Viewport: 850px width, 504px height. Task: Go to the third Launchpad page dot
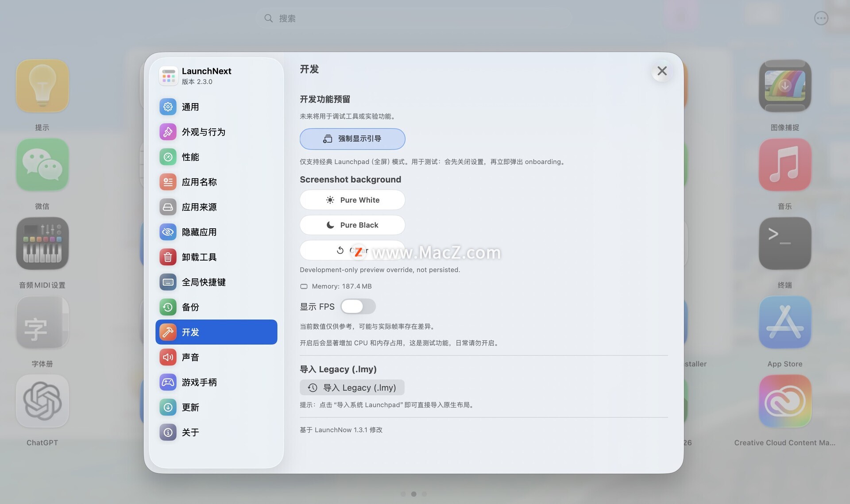(x=424, y=494)
